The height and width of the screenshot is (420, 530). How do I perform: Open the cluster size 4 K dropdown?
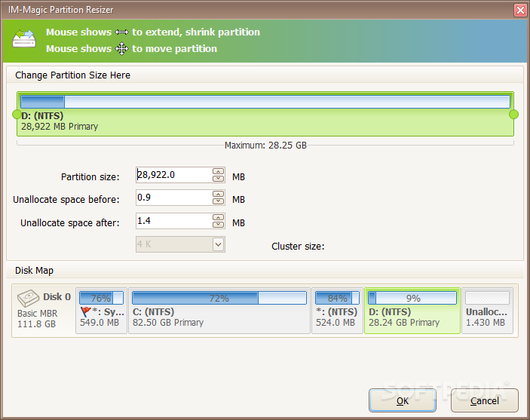click(219, 244)
